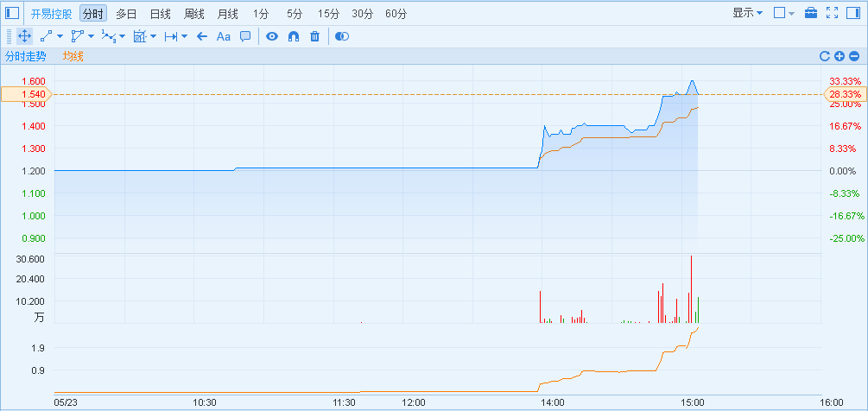Select the 5分 interval
The height and width of the screenshot is (411, 868).
click(295, 14)
